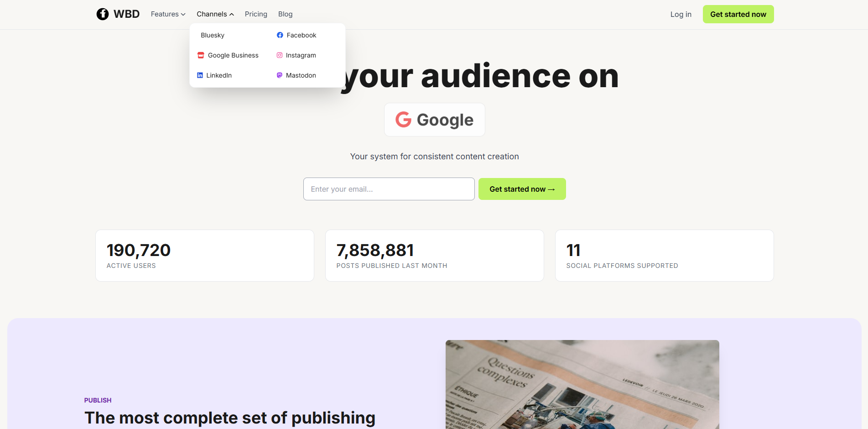The height and width of the screenshot is (429, 868).
Task: Click the Log in link
Action: click(681, 14)
